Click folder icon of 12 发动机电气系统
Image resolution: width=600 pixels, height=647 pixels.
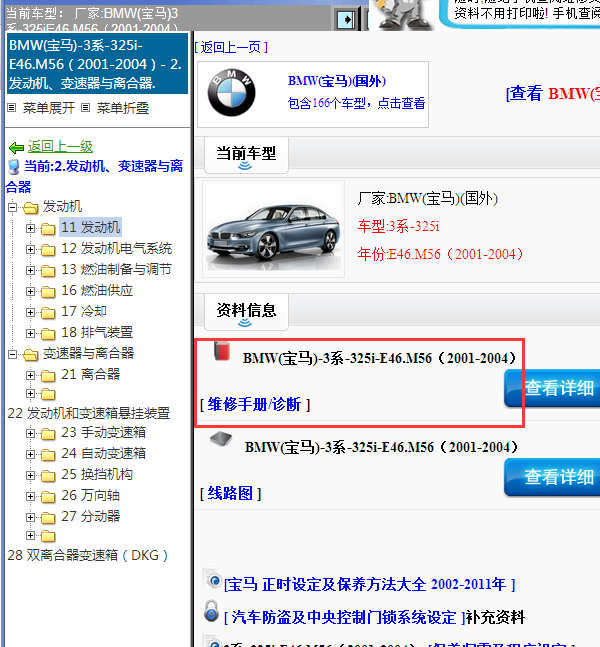tap(48, 249)
